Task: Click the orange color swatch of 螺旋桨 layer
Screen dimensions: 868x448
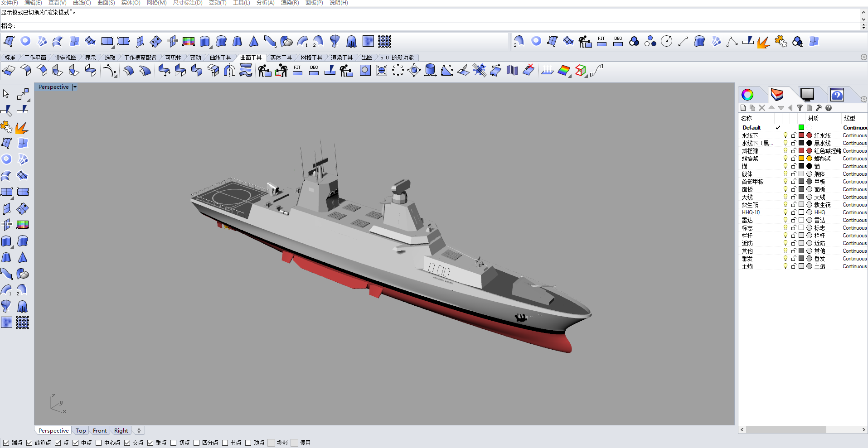Action: point(801,159)
